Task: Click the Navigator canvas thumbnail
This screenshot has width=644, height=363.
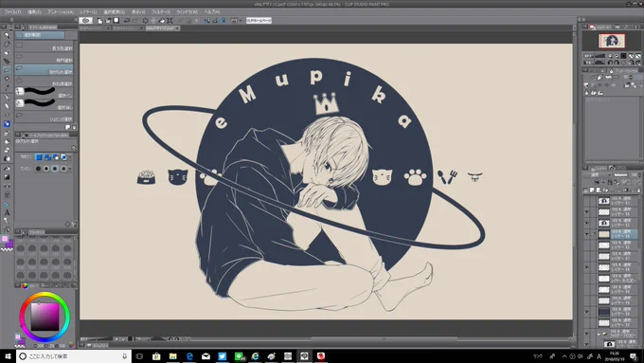Action: click(x=612, y=41)
